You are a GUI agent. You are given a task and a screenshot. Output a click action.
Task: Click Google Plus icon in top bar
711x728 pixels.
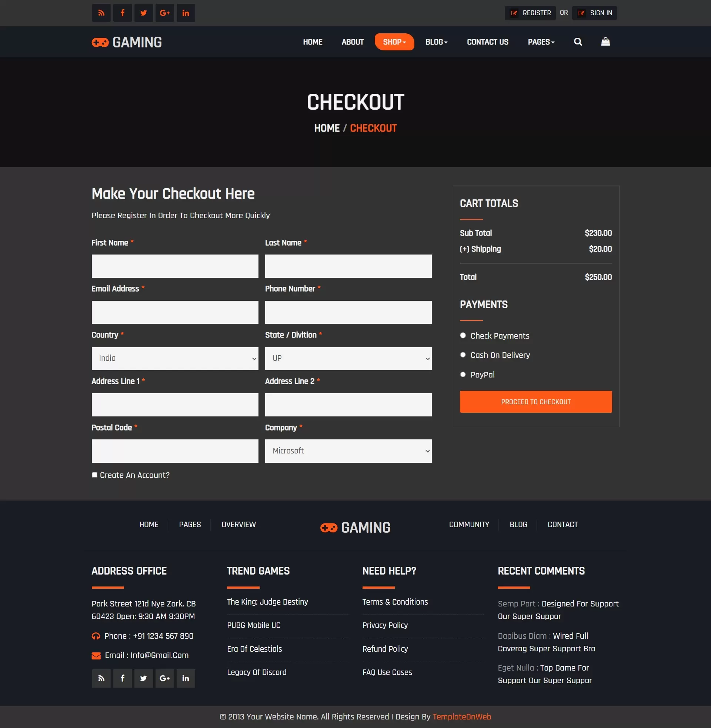coord(165,13)
